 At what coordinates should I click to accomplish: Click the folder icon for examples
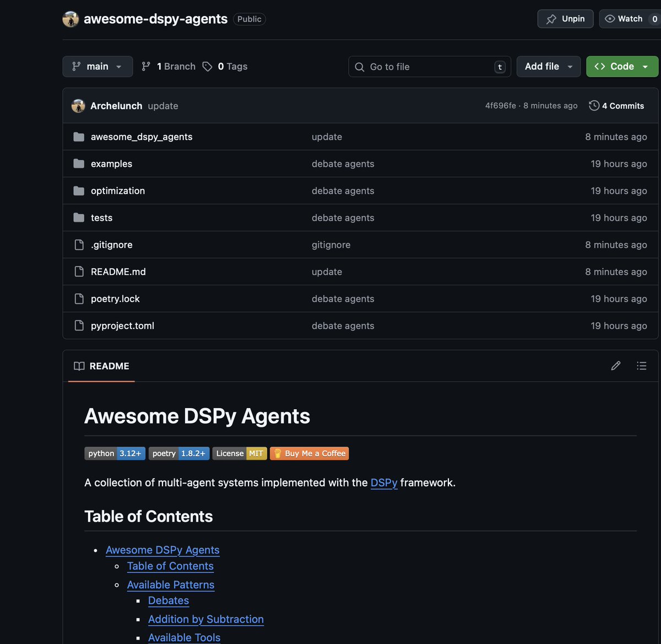pos(79,164)
